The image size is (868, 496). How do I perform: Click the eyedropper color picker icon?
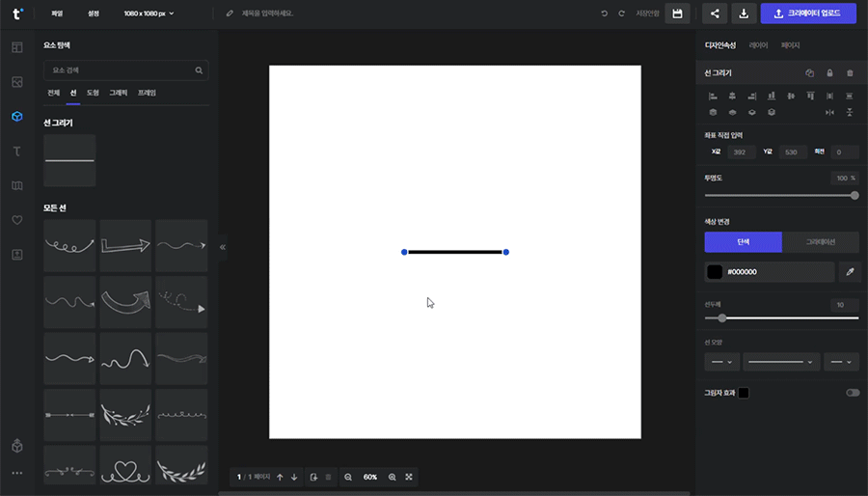point(850,272)
